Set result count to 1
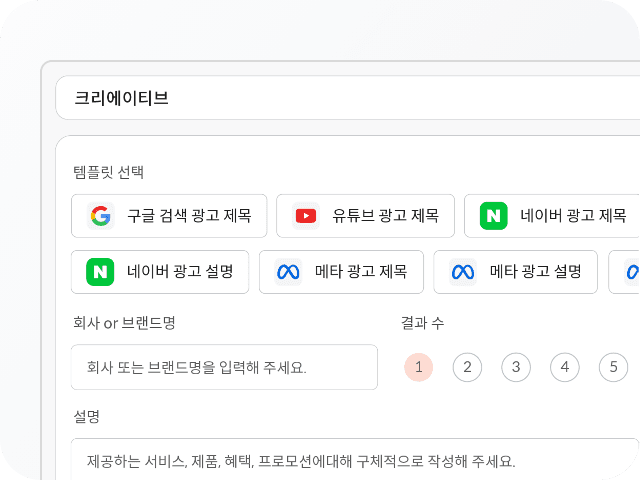The image size is (640, 480). coord(418,367)
